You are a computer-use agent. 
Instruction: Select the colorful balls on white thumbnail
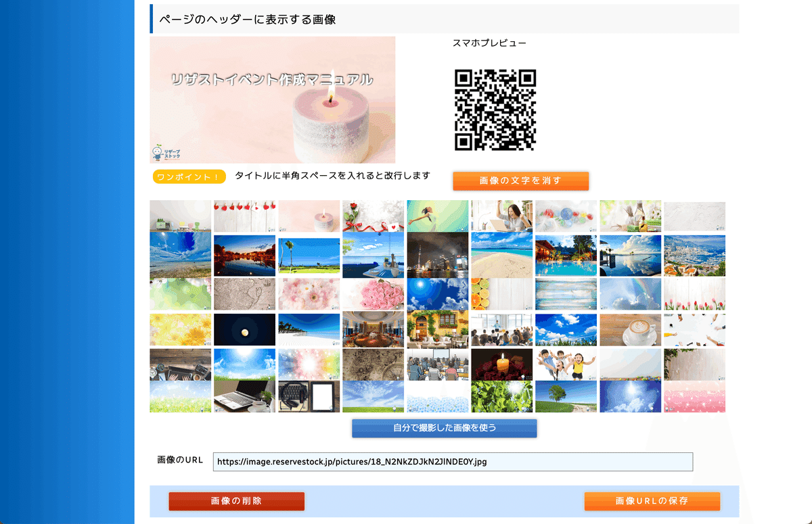coord(630,364)
